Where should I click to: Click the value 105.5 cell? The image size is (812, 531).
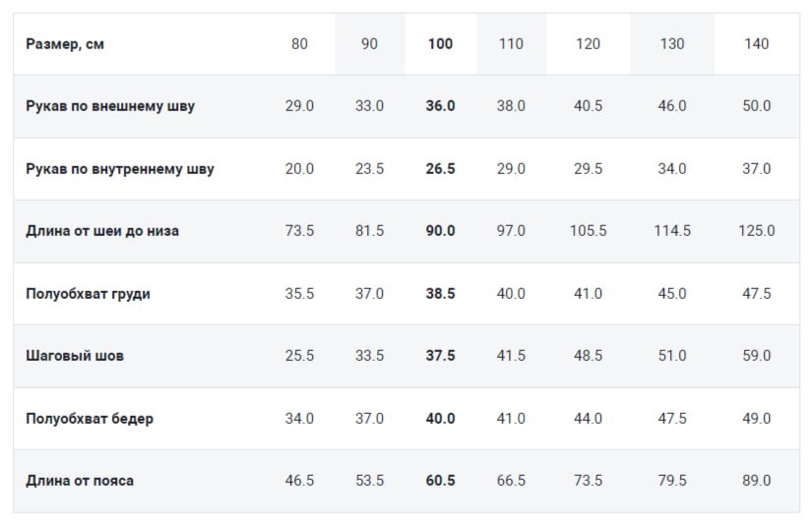tap(588, 231)
